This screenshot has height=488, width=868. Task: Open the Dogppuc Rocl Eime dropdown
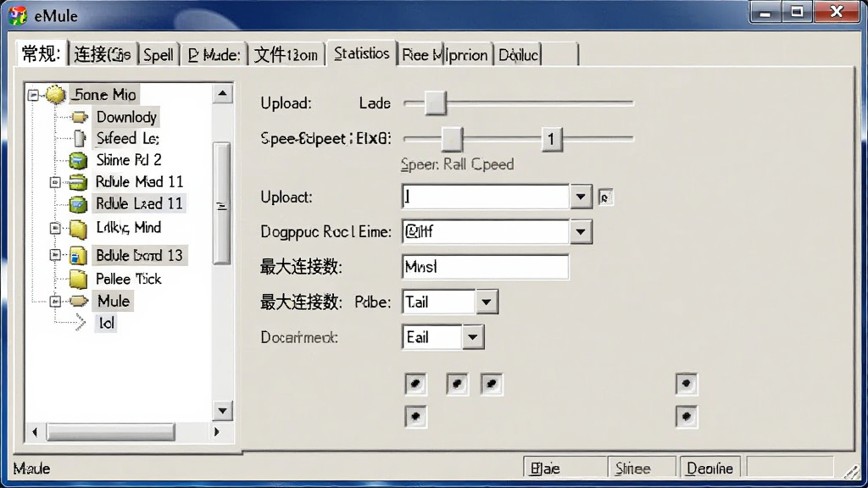(x=581, y=232)
